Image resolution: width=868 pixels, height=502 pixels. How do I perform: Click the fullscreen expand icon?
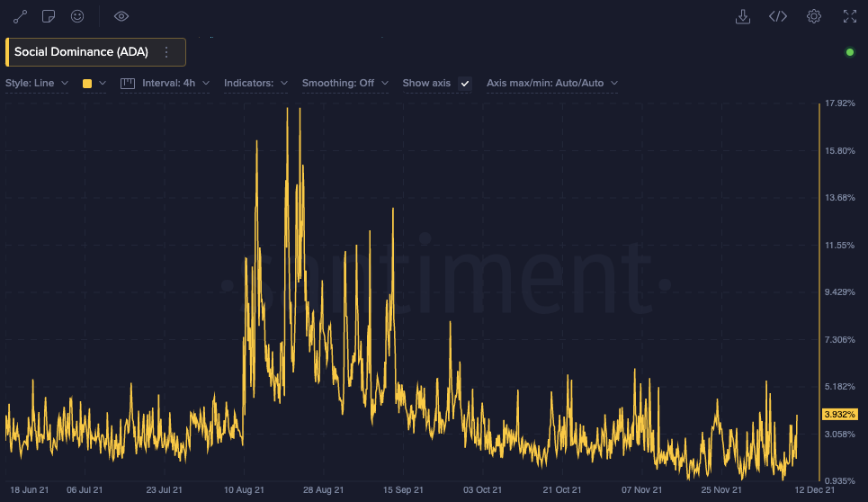(849, 16)
